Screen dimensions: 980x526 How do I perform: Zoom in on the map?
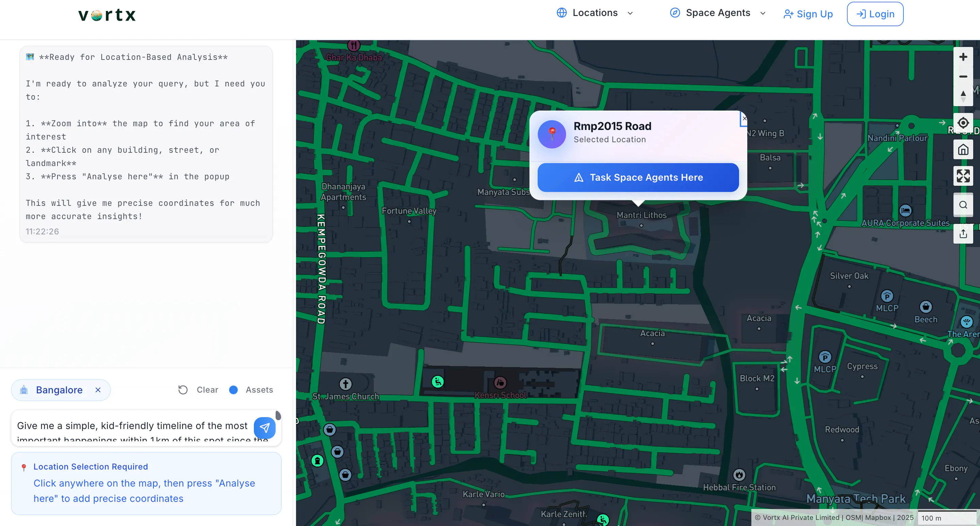[963, 57]
